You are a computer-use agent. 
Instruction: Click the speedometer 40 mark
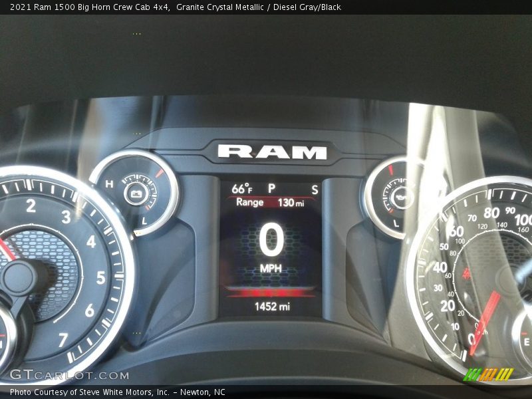point(440,267)
